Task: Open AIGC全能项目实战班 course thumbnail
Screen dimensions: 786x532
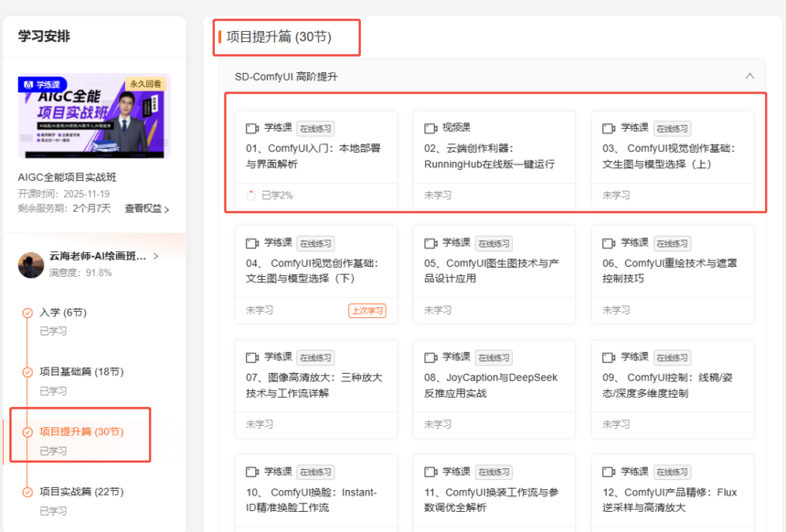Action: (x=94, y=116)
